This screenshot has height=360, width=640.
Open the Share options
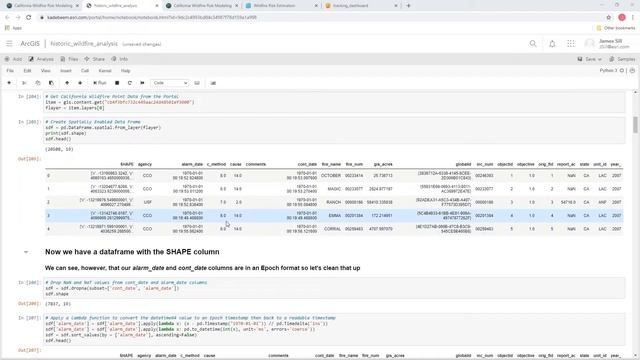click(95, 59)
